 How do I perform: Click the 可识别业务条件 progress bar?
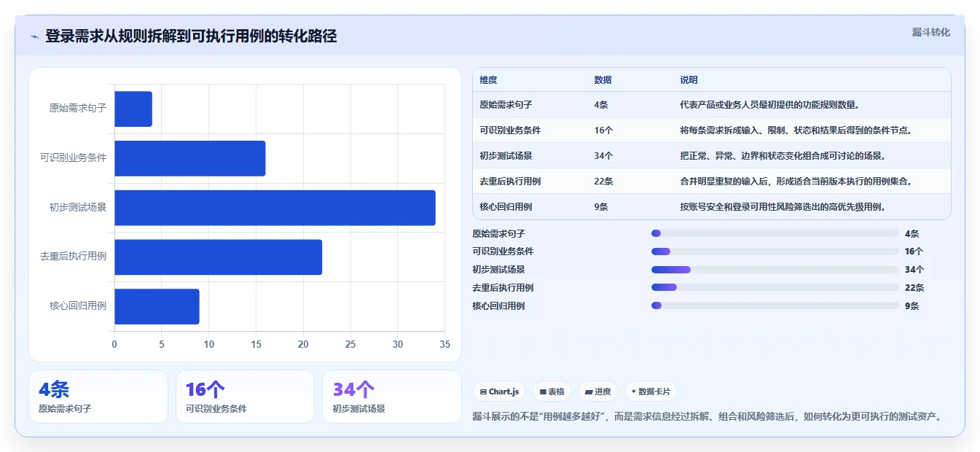click(775, 252)
